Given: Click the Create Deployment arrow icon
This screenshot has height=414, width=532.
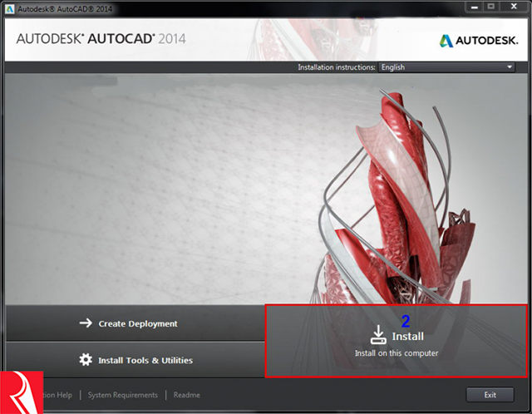Looking at the screenshot, I should click(85, 323).
